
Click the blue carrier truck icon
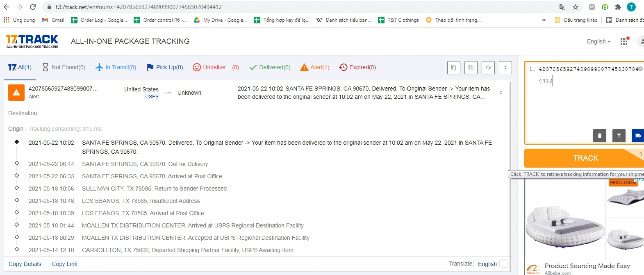tap(638, 135)
